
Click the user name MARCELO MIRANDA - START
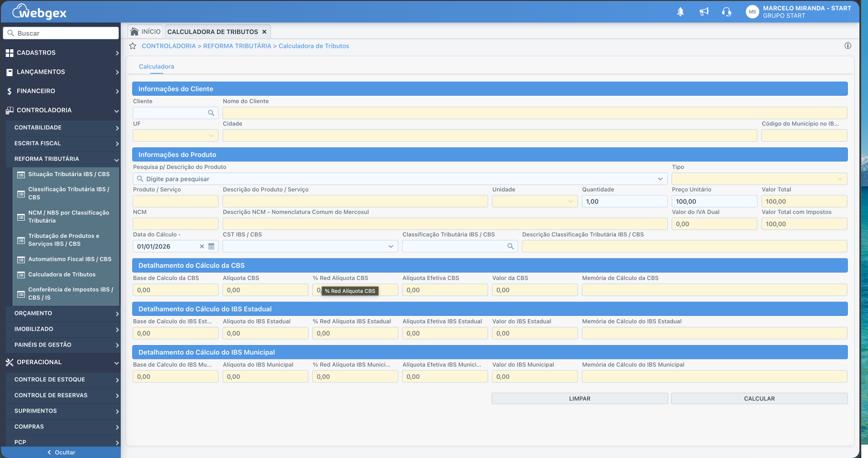[x=807, y=8]
